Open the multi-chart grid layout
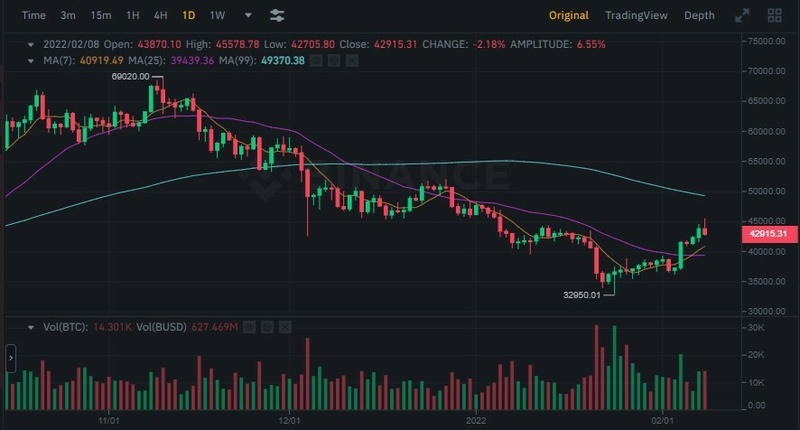This screenshot has height=430, width=800. point(774,16)
